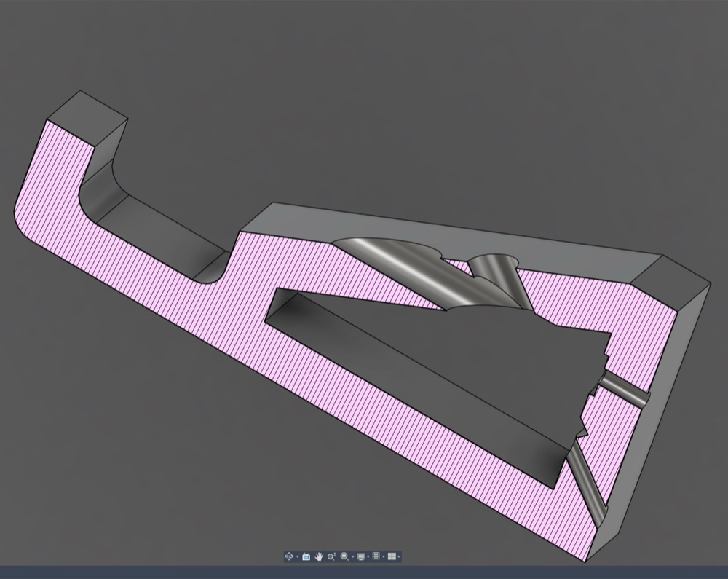Expand the Display Settings dropdown arrow
728x579 pixels.
pos(368,556)
